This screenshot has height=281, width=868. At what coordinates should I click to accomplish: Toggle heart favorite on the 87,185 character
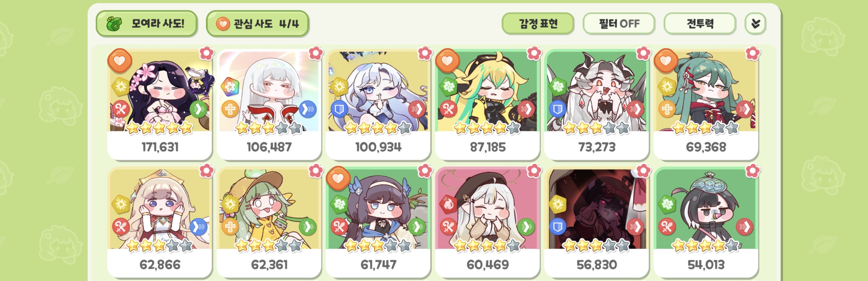click(448, 61)
